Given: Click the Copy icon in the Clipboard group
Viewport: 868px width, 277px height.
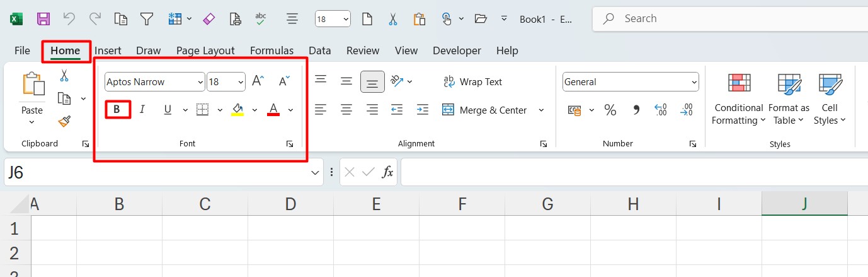Looking at the screenshot, I should click(64, 98).
